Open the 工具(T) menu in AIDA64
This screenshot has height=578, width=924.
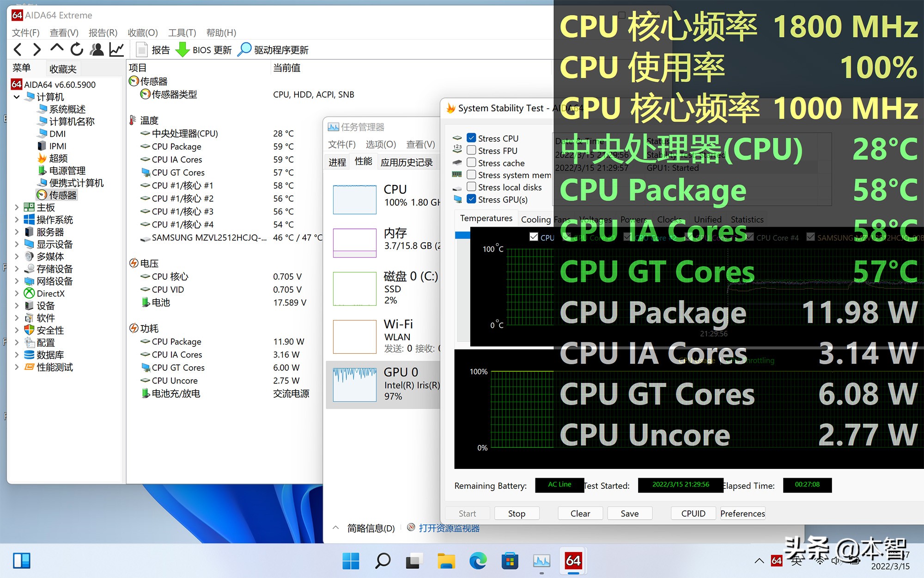coord(182,33)
